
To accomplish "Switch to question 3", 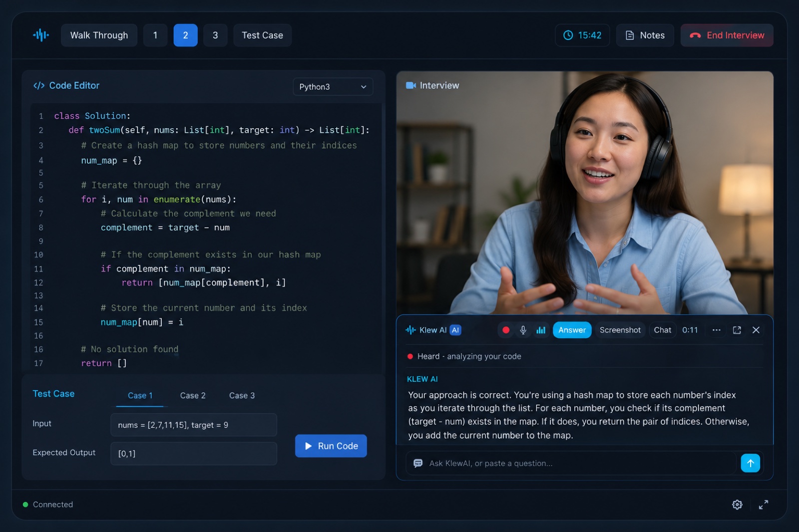I will pyautogui.click(x=215, y=35).
